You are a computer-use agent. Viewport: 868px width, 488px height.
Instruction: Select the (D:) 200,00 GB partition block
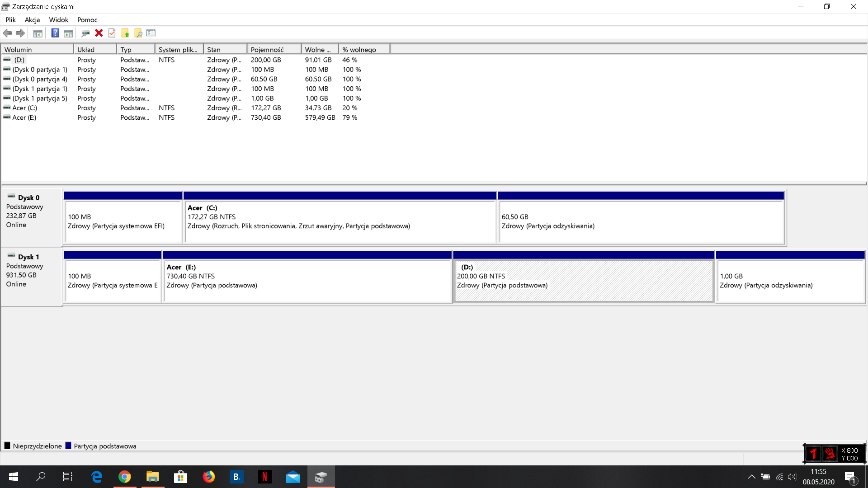coord(583,280)
